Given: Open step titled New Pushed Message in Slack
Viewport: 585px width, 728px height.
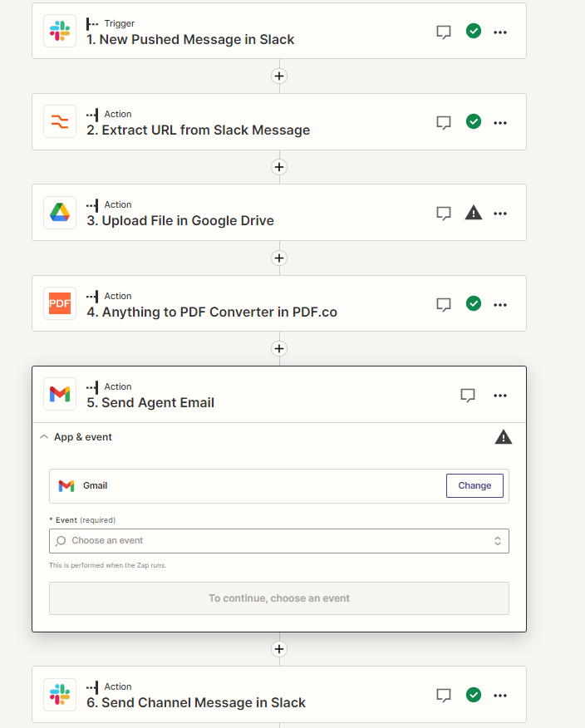Looking at the screenshot, I should [190, 39].
